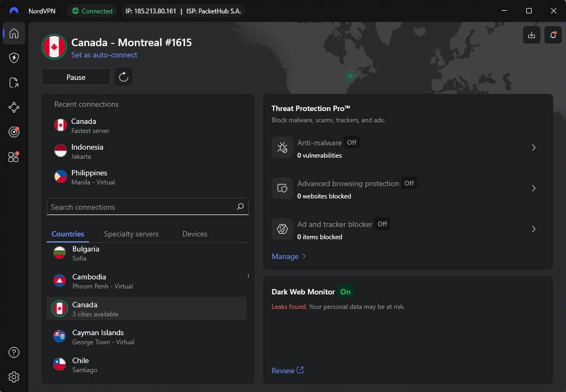Click inside the Search connections field
Viewport: 566px width, 392px height.
click(x=139, y=206)
